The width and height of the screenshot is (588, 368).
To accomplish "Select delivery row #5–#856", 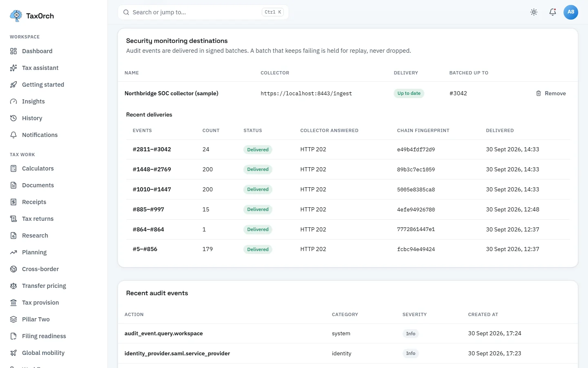I will pos(348,249).
